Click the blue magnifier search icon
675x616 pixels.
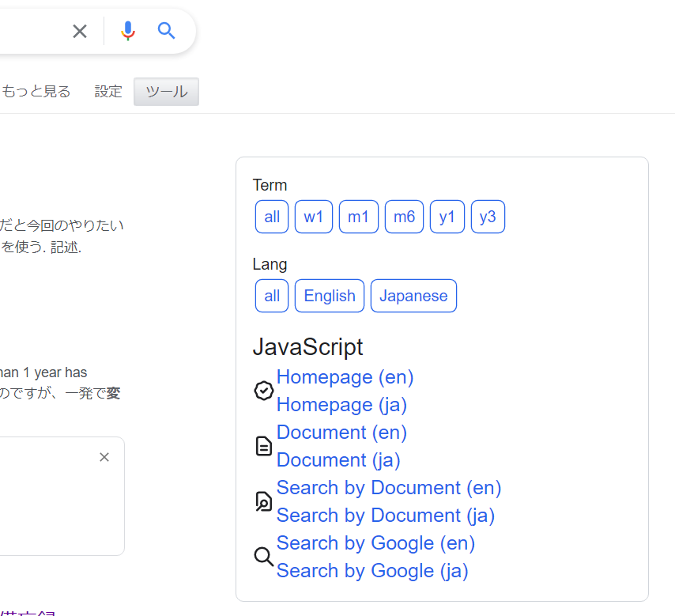166,31
